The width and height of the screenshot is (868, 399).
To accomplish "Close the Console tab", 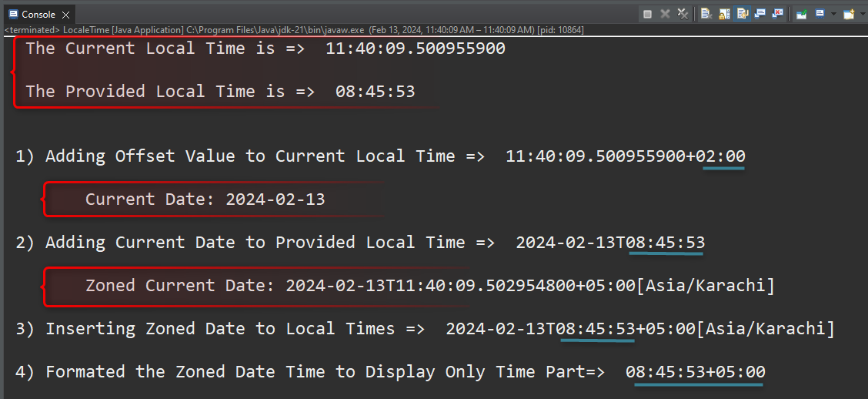I will click(x=65, y=14).
